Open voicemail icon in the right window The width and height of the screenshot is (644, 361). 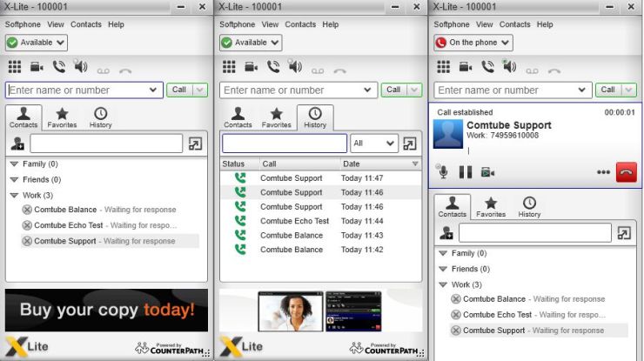[532, 71]
